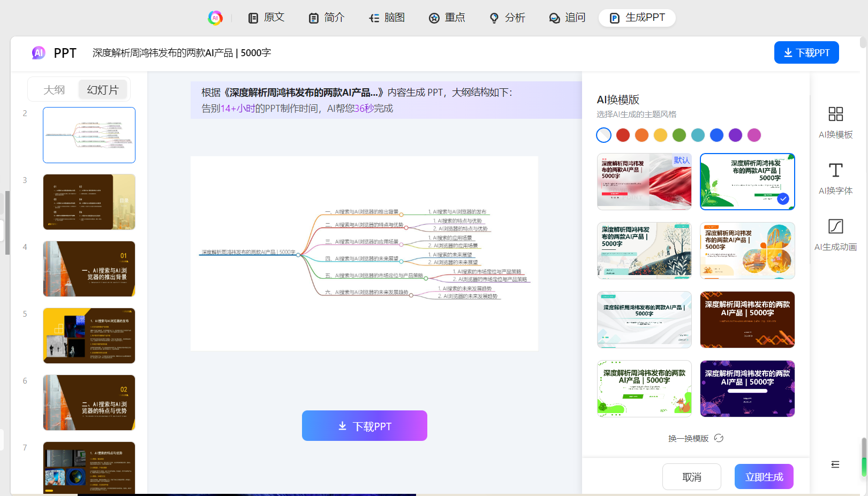Pick the default red ribbon template
Image resolution: width=868 pixels, height=496 pixels.
click(644, 181)
